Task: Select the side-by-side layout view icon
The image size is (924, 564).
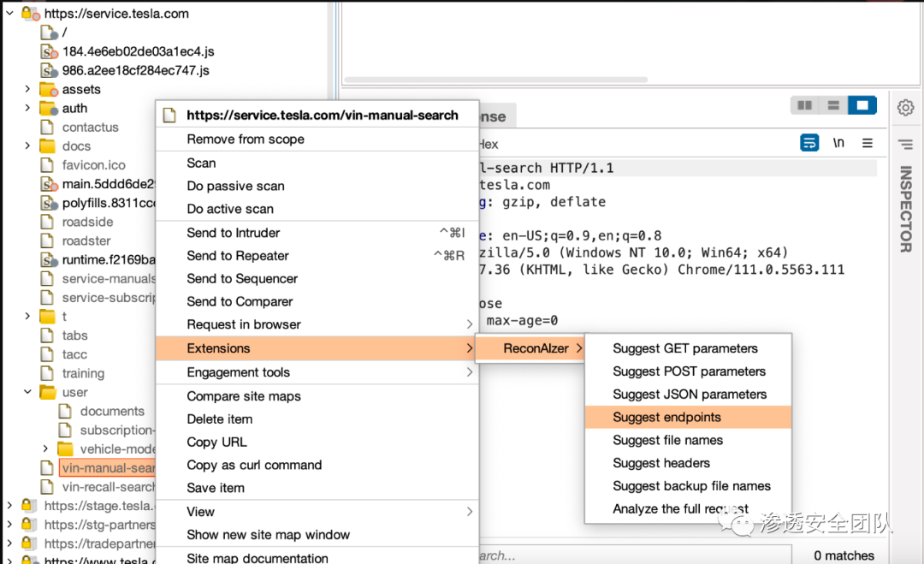Action: click(804, 105)
